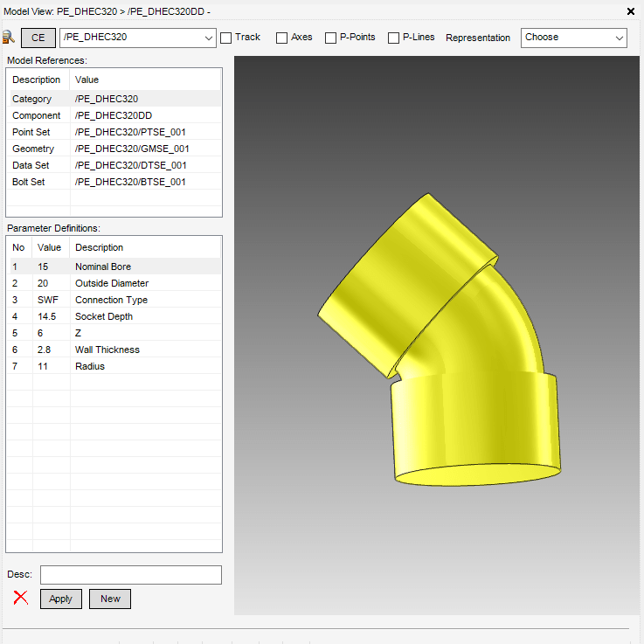Pick the Bolt Set reference row

(114, 182)
